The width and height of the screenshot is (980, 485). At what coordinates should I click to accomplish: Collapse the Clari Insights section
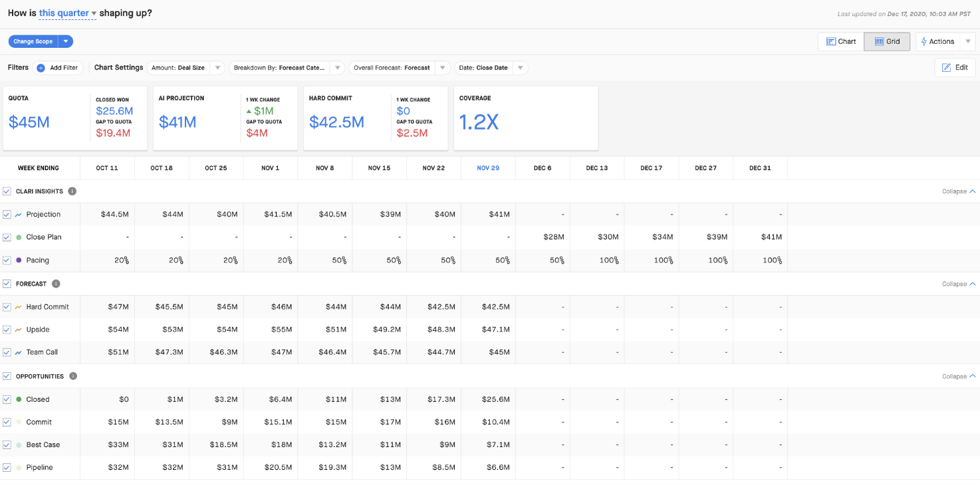pos(959,191)
